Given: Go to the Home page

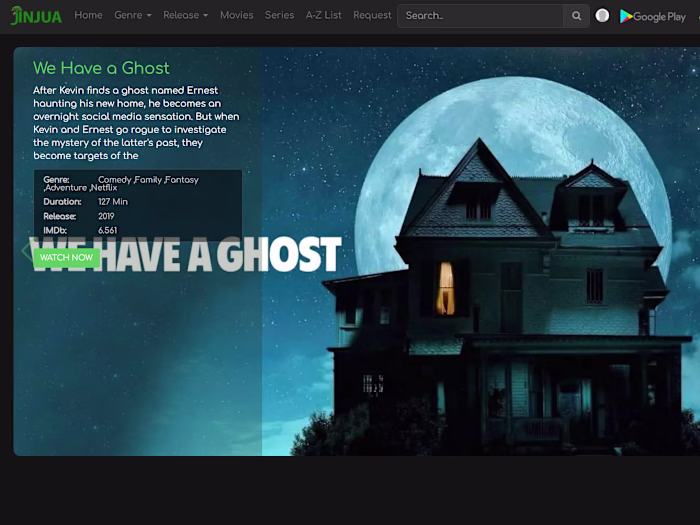Looking at the screenshot, I should [x=88, y=15].
